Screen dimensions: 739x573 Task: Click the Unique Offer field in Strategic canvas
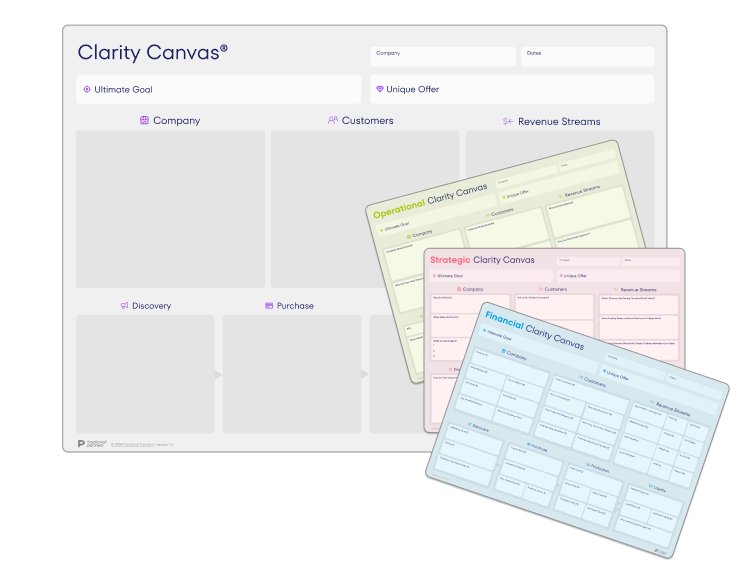(x=618, y=276)
